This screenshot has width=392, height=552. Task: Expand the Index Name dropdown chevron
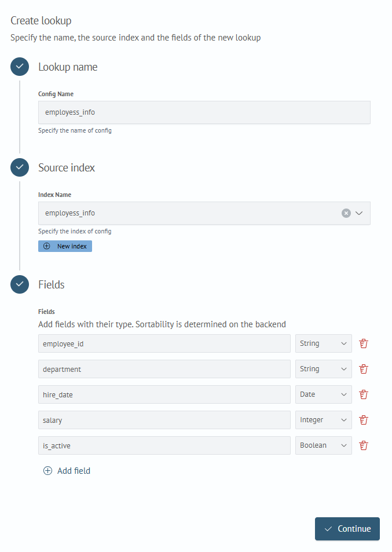(x=359, y=213)
